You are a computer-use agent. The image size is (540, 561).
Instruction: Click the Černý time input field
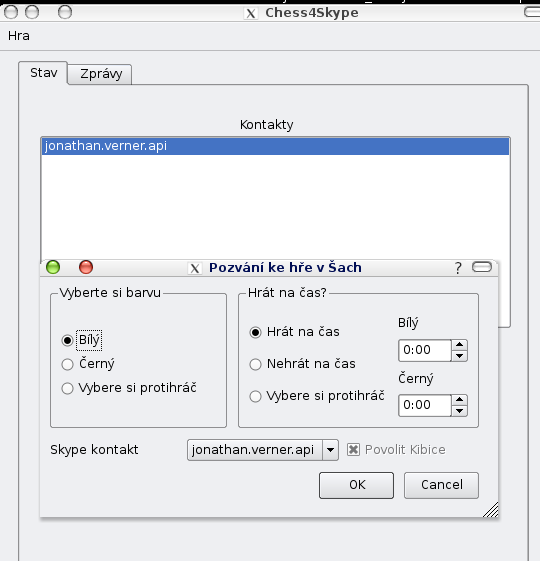coord(425,405)
